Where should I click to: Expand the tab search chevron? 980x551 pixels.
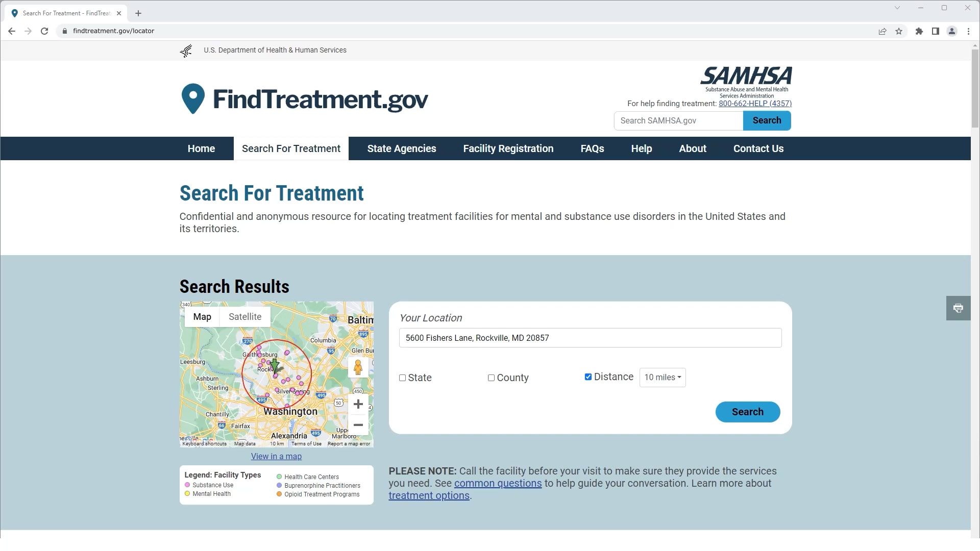[x=897, y=8]
